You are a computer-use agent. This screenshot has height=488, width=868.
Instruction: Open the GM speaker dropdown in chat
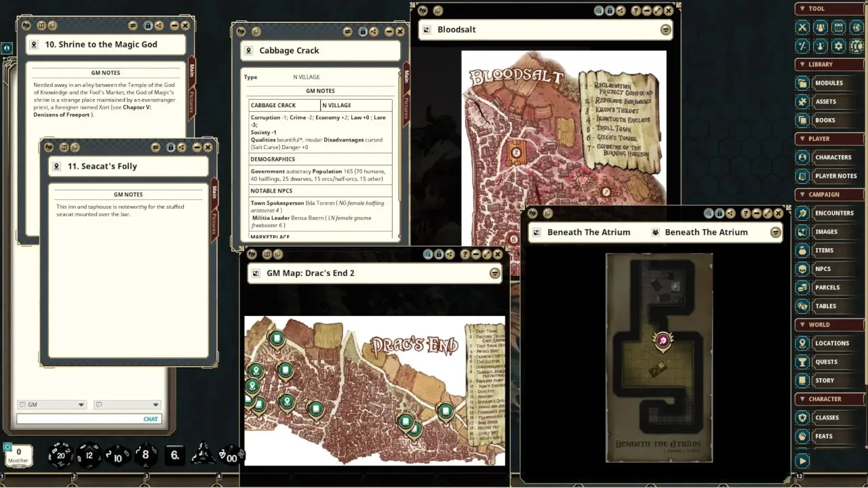pyautogui.click(x=52, y=405)
